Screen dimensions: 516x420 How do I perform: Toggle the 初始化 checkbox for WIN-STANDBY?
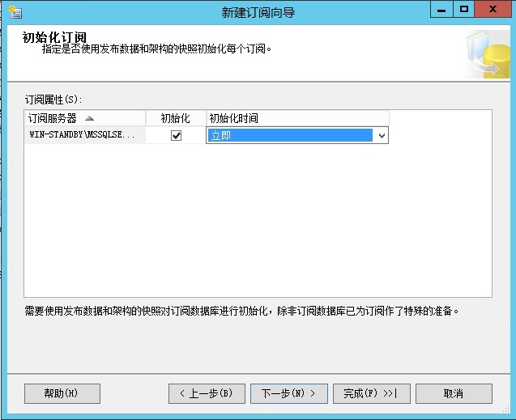click(x=176, y=136)
